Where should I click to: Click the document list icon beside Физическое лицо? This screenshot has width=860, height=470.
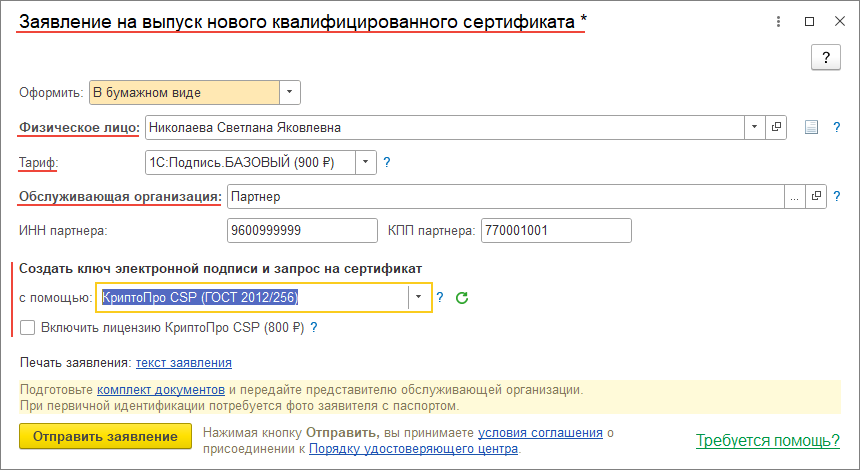click(811, 128)
